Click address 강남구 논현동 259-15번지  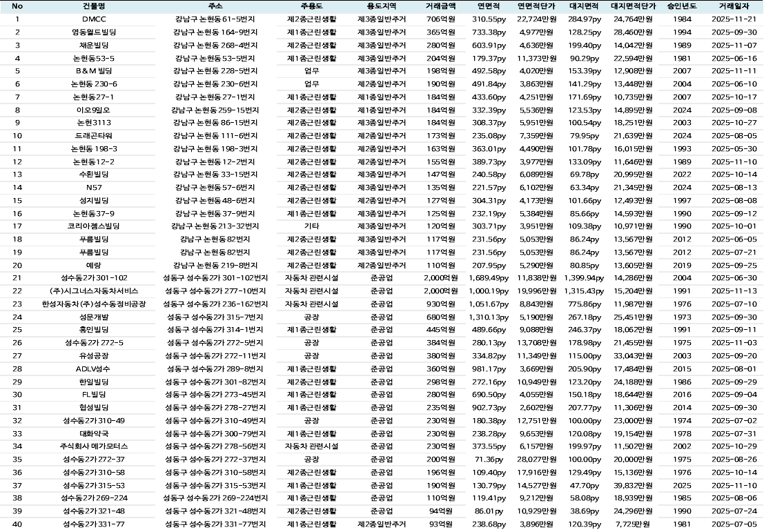click(x=215, y=110)
